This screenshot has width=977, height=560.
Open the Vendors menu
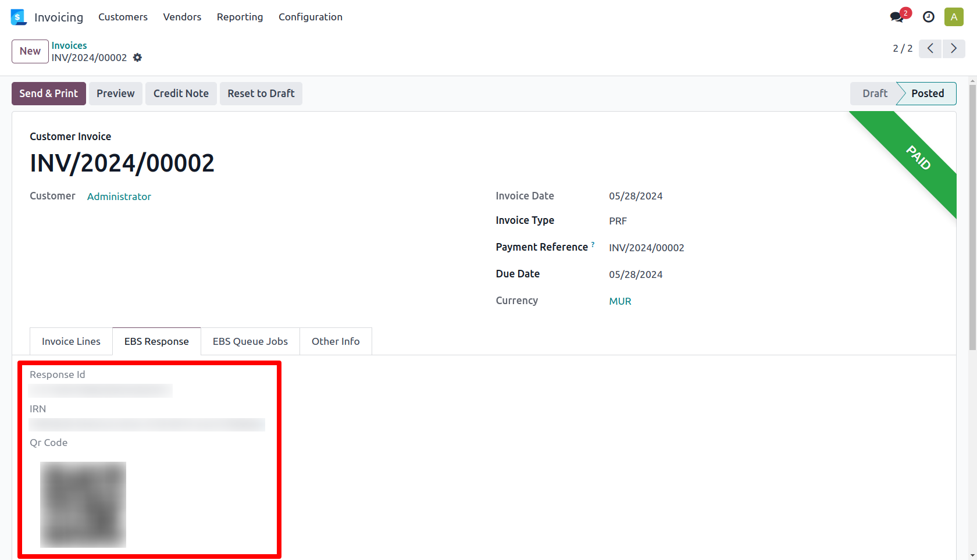(x=182, y=17)
